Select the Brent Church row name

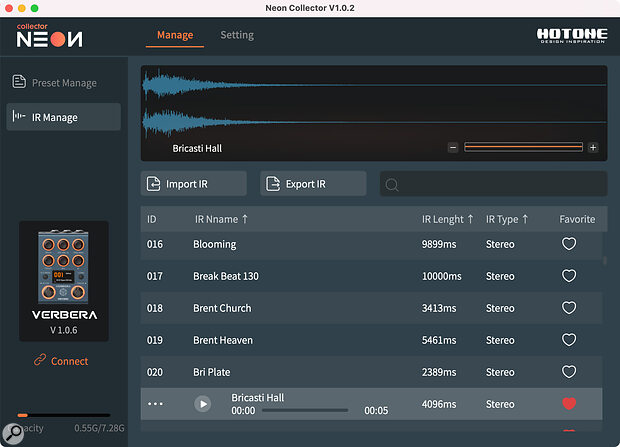click(x=222, y=308)
